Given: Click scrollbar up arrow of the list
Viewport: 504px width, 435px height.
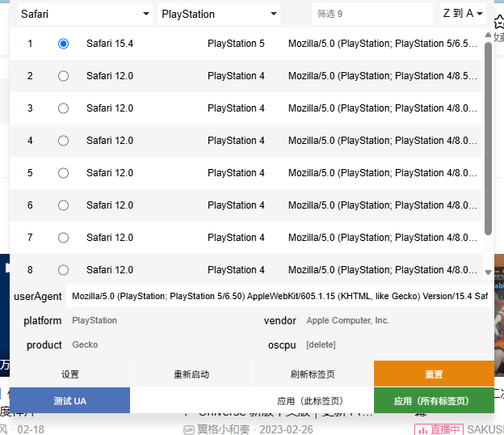Looking at the screenshot, I should click(x=488, y=35).
